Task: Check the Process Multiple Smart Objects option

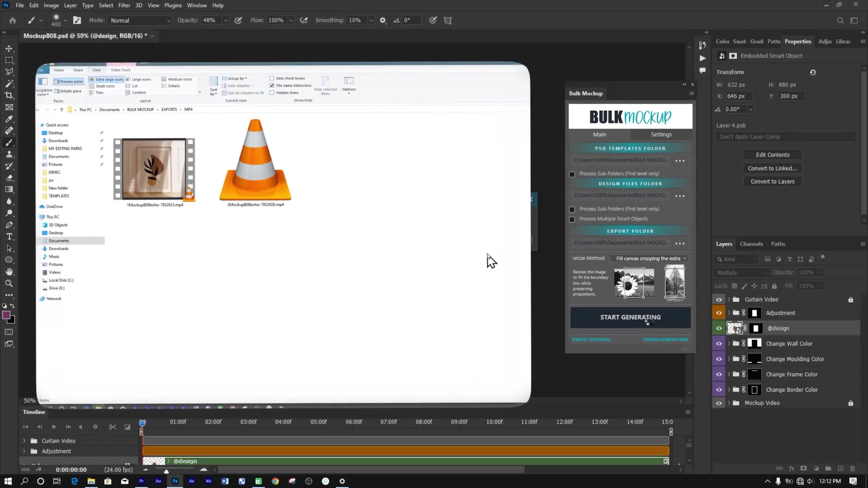Action: [x=572, y=220]
